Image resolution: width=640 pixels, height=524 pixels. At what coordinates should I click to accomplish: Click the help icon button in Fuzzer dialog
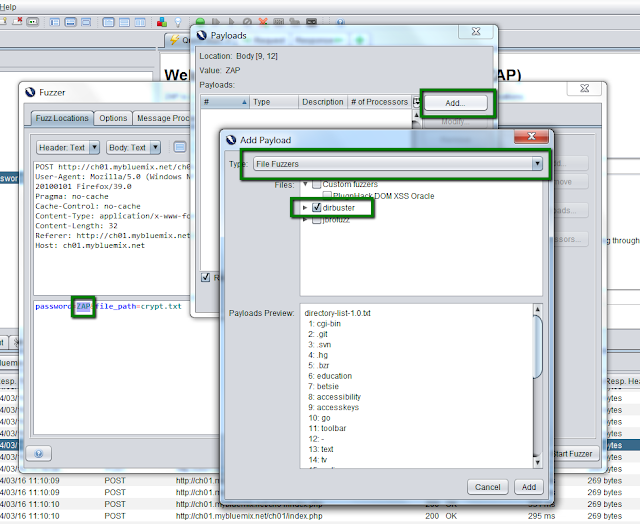(x=39, y=453)
